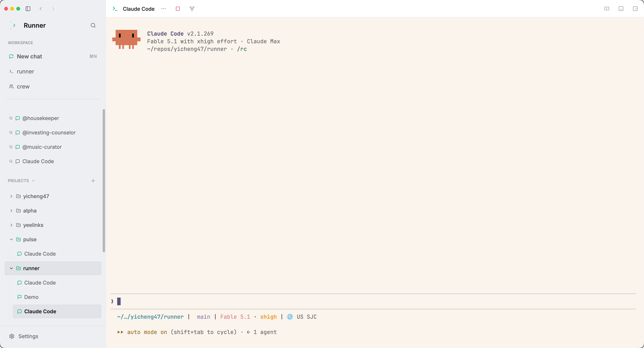Viewport: 644px width, 348px height.
Task: Click the pin icon beside @music-curator
Action: (x=11, y=147)
